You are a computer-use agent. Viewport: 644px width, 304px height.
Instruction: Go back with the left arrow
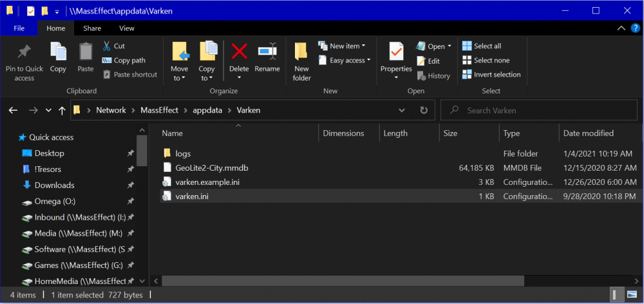point(13,110)
